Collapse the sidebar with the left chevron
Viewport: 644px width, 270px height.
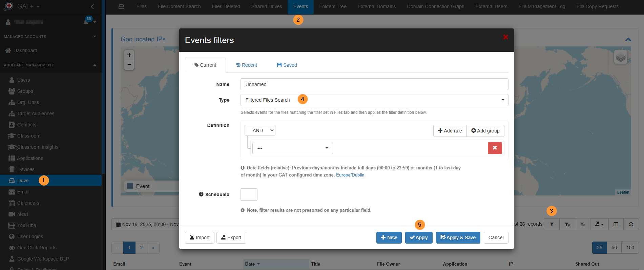92,6
